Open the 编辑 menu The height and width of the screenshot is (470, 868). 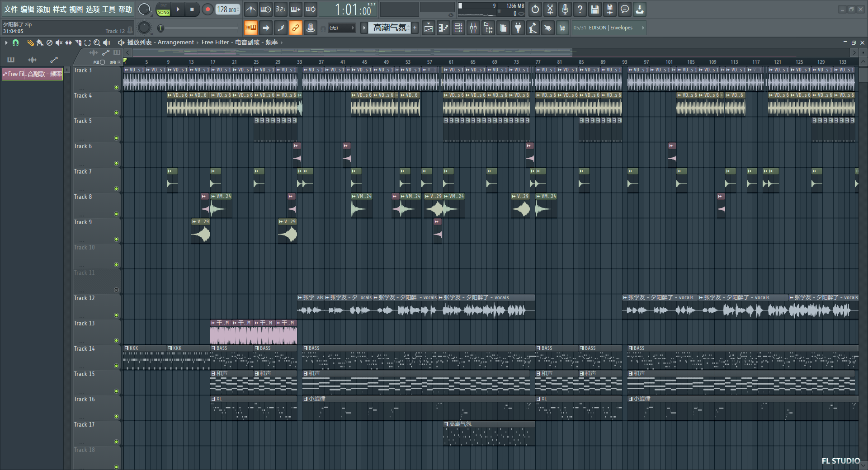pos(27,9)
